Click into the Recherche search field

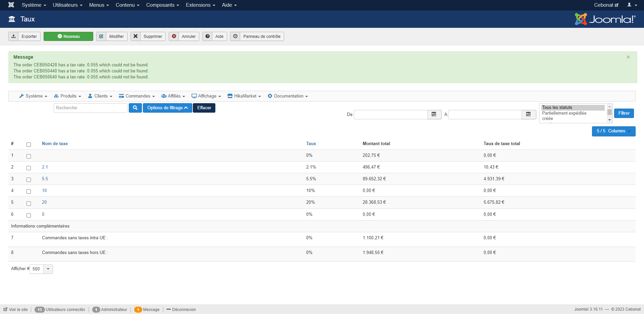click(90, 108)
